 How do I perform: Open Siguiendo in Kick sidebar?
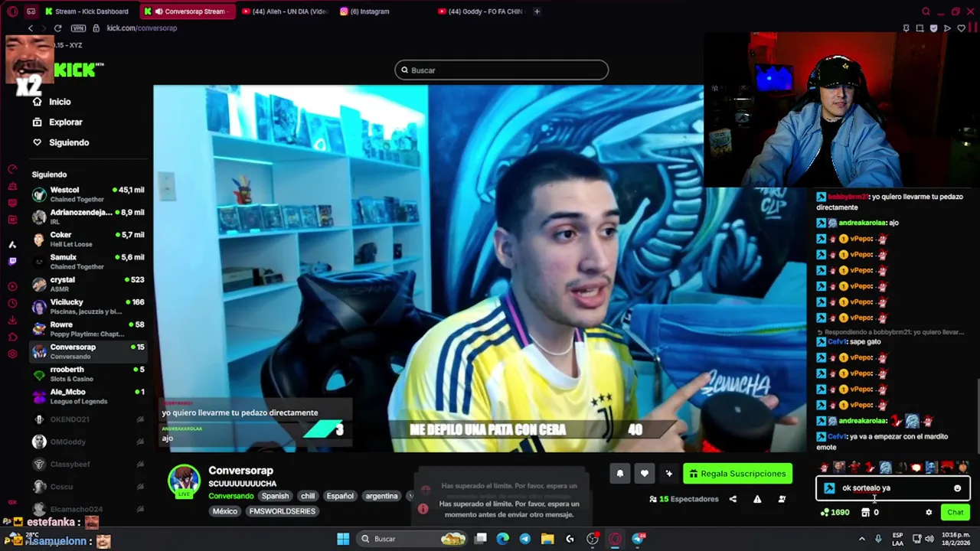pyautogui.click(x=60, y=142)
